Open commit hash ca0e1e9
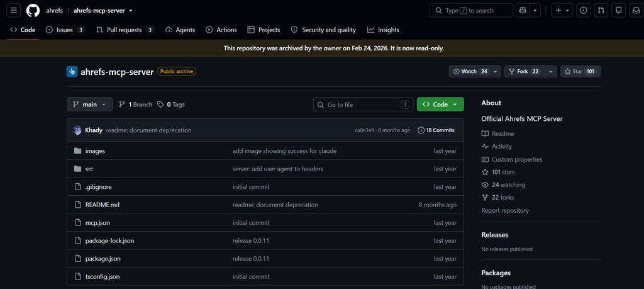Image resolution: width=644 pixels, height=289 pixels. point(364,130)
